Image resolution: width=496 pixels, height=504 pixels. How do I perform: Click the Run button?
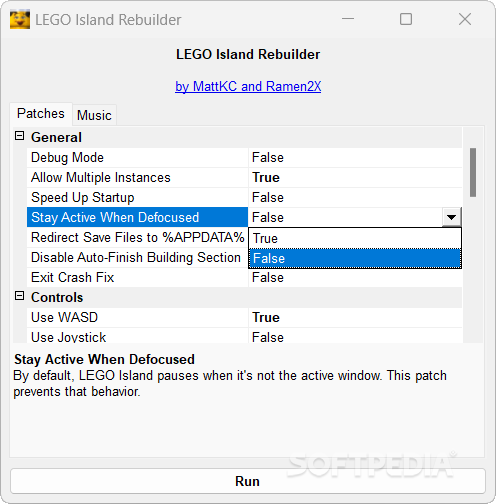tap(248, 481)
